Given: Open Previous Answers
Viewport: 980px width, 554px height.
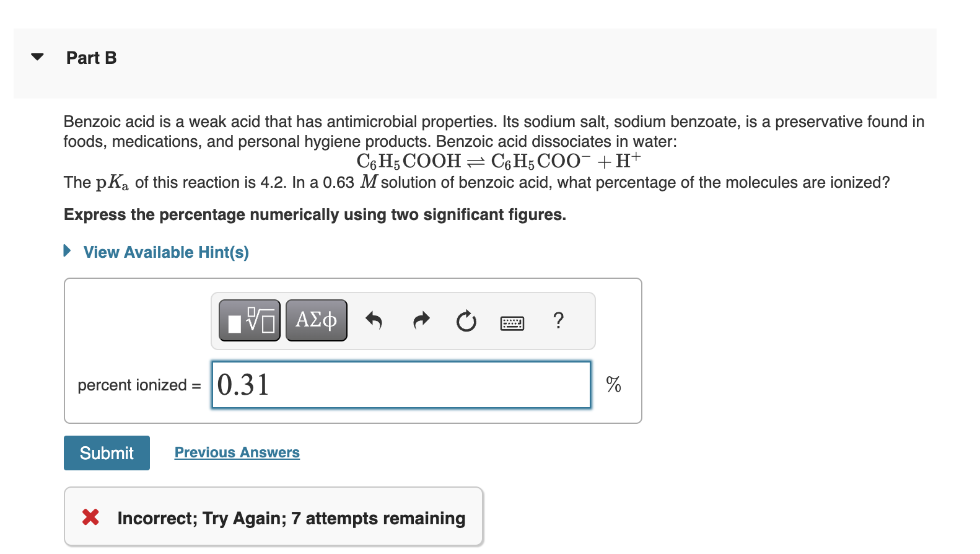Looking at the screenshot, I should pyautogui.click(x=237, y=452).
